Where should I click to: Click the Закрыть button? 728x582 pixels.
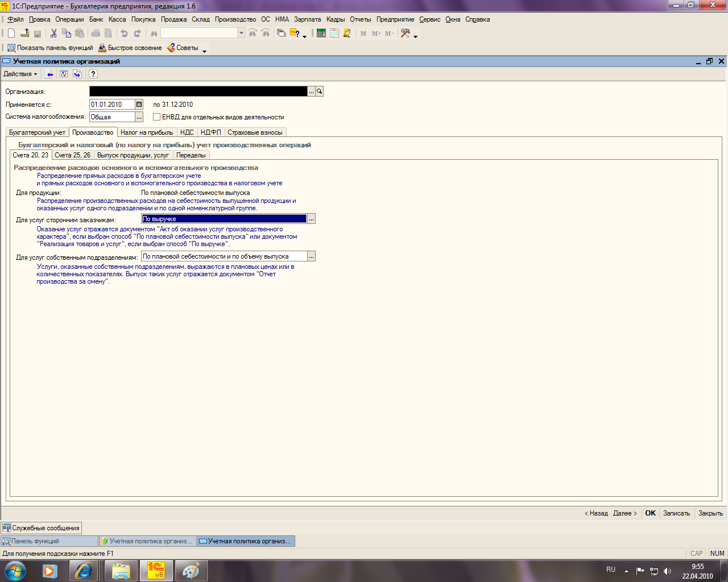[x=710, y=513]
